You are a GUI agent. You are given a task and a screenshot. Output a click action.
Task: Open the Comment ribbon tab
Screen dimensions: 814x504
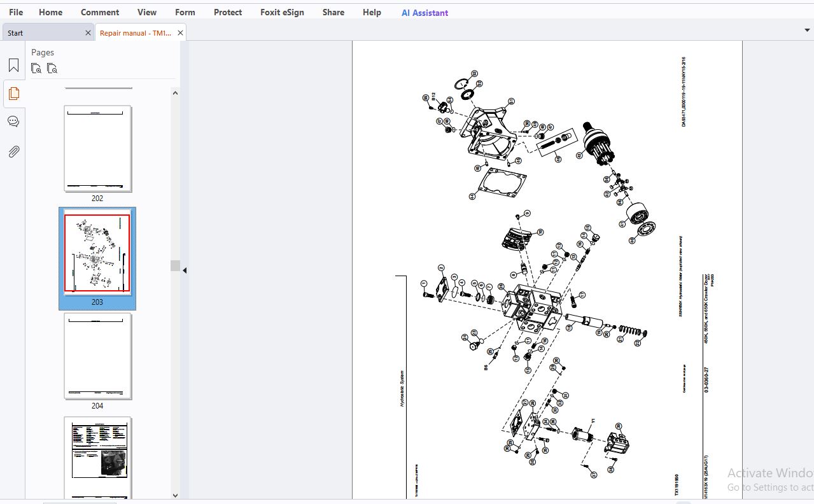100,12
